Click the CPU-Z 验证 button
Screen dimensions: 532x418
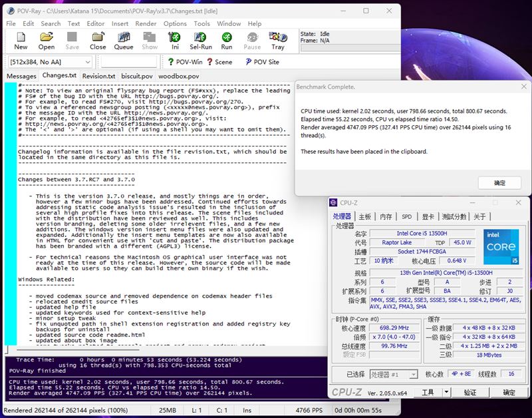click(x=470, y=392)
